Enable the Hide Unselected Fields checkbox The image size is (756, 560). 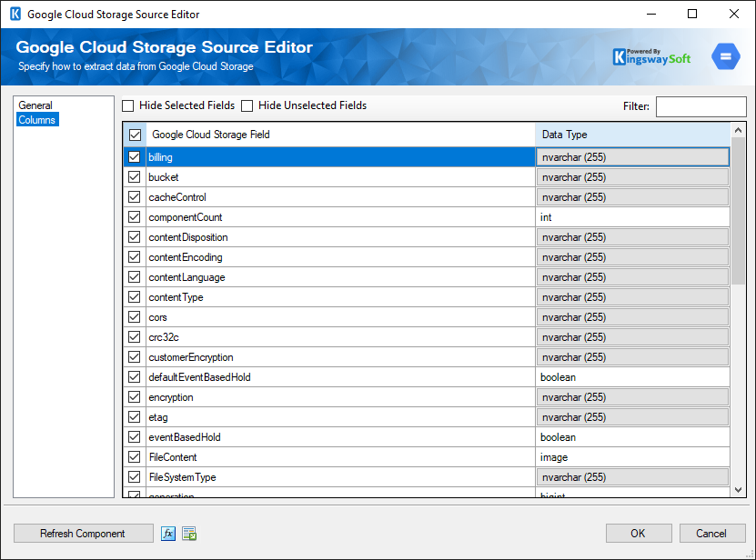coord(247,105)
